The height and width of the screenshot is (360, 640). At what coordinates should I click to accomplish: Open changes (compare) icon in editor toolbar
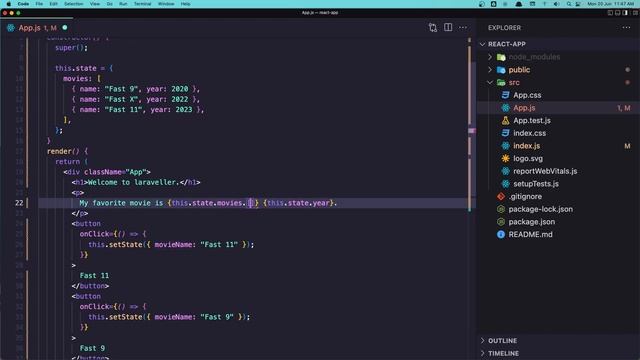pos(433,27)
